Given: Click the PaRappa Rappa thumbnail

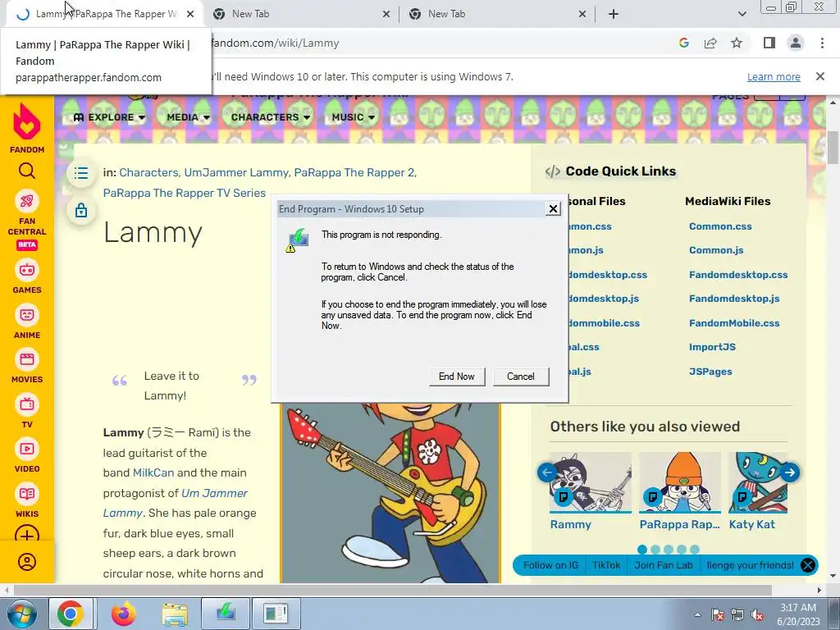Looking at the screenshot, I should 680,482.
